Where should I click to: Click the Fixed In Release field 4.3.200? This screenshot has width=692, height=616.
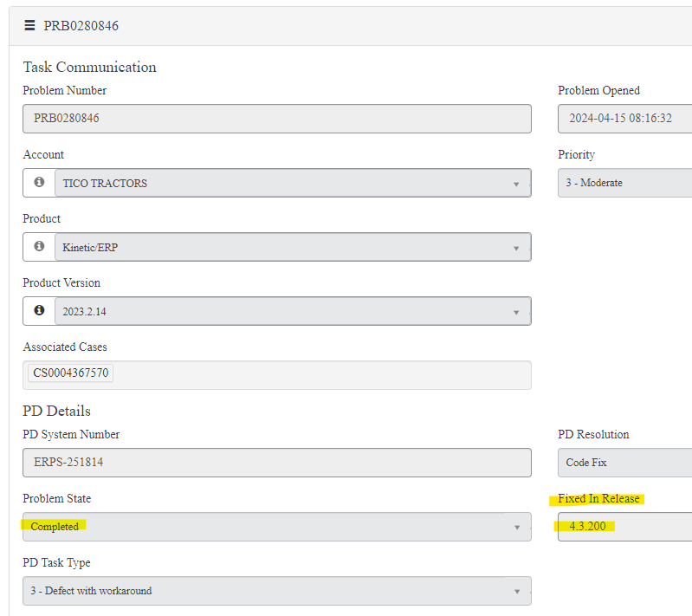pyautogui.click(x=624, y=527)
